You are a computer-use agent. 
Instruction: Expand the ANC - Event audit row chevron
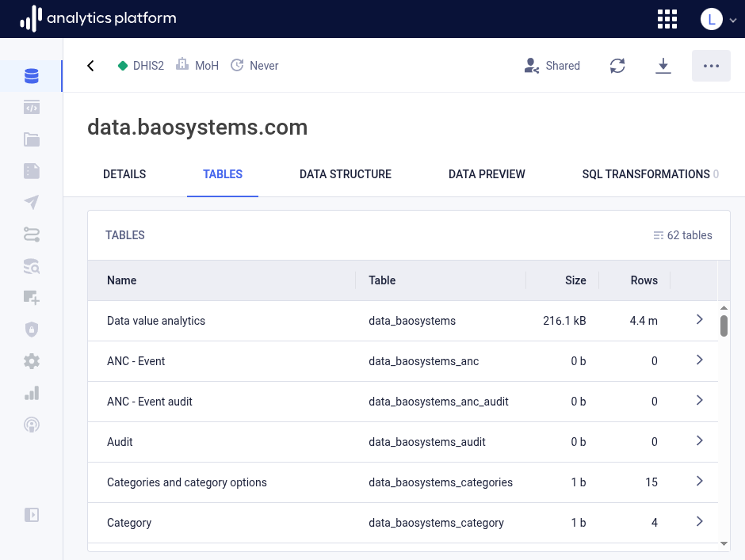pyautogui.click(x=699, y=400)
